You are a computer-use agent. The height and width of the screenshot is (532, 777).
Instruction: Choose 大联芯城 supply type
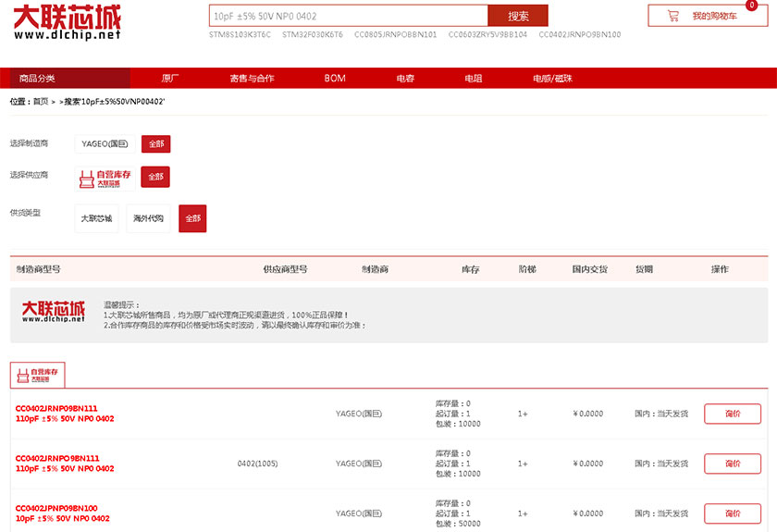pyautogui.click(x=96, y=218)
